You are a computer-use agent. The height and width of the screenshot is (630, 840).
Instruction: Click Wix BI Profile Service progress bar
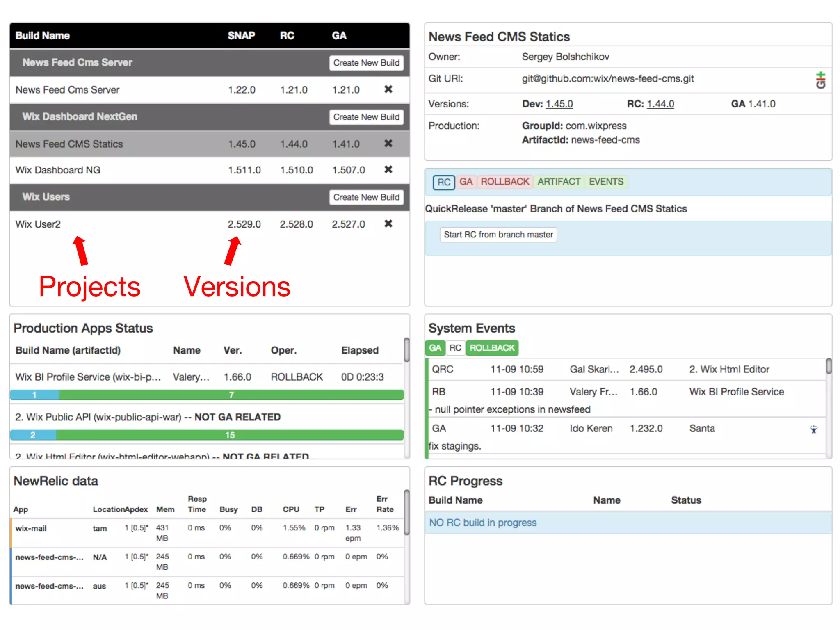tap(207, 395)
